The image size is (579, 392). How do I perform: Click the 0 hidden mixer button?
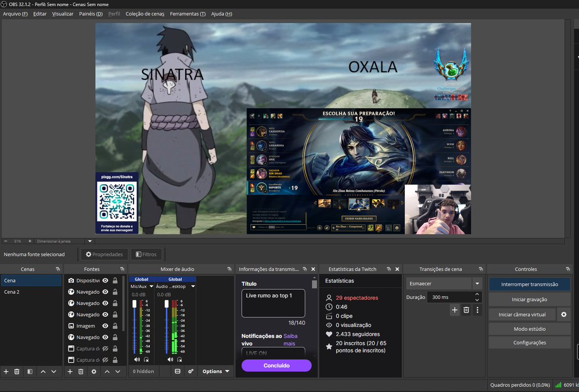click(x=143, y=371)
